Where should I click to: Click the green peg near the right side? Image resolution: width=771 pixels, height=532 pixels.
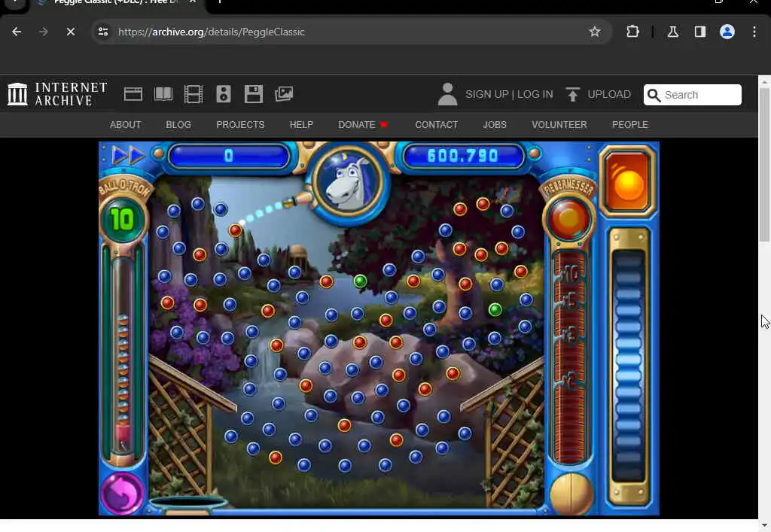pos(495,309)
